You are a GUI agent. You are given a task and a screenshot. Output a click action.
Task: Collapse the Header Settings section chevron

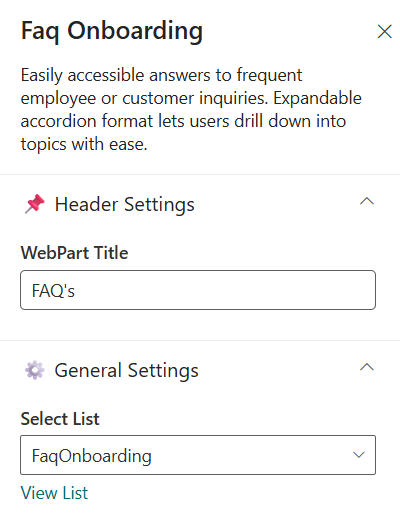367,201
